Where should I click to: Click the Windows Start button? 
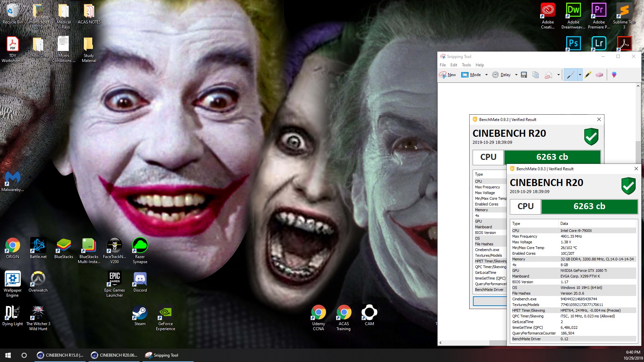tap(8, 355)
